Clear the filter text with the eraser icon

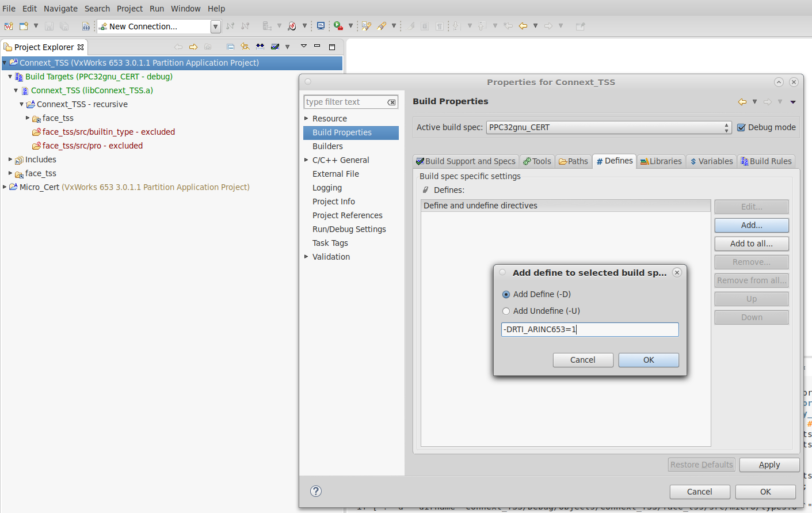391,102
